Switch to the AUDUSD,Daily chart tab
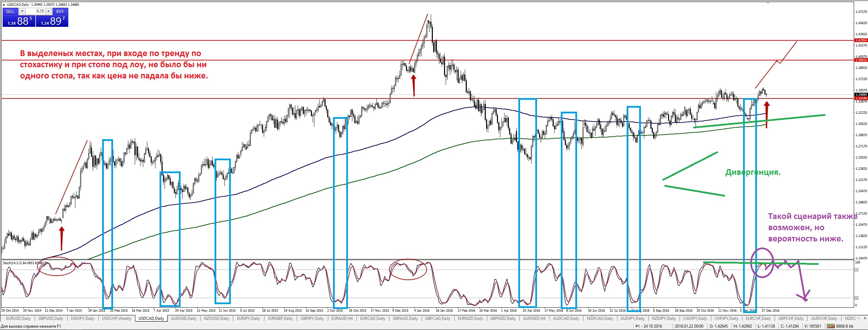868x330 pixels. click(184, 318)
